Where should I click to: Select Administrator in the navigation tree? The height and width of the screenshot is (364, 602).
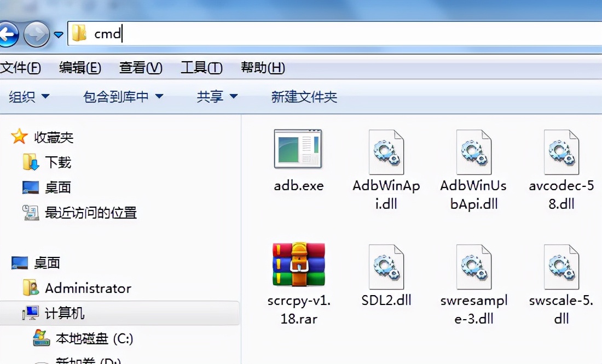88,288
